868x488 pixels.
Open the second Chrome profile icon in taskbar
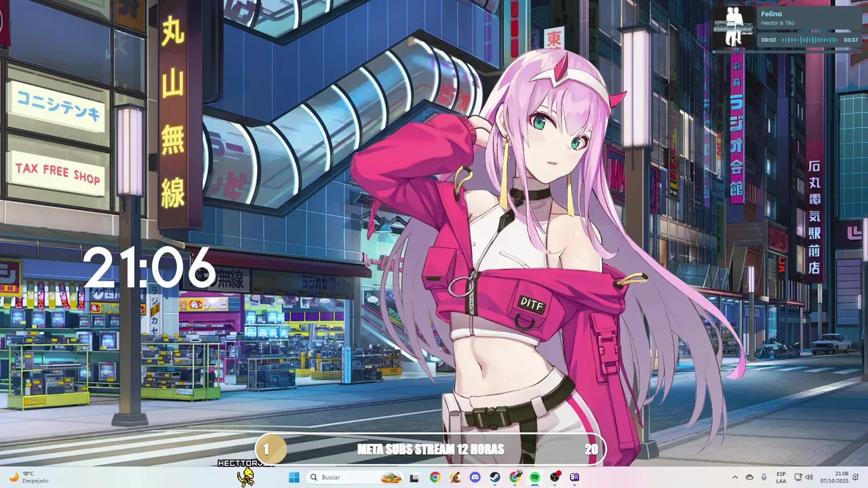[515, 477]
